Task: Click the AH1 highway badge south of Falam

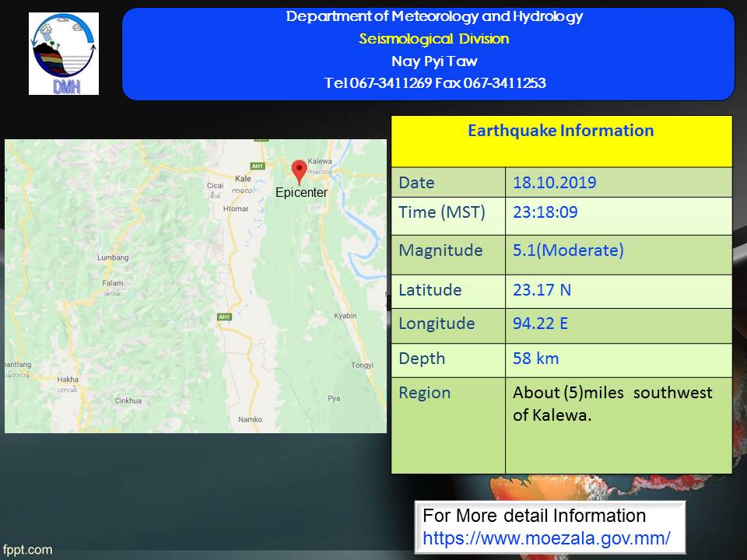Action: tap(225, 317)
